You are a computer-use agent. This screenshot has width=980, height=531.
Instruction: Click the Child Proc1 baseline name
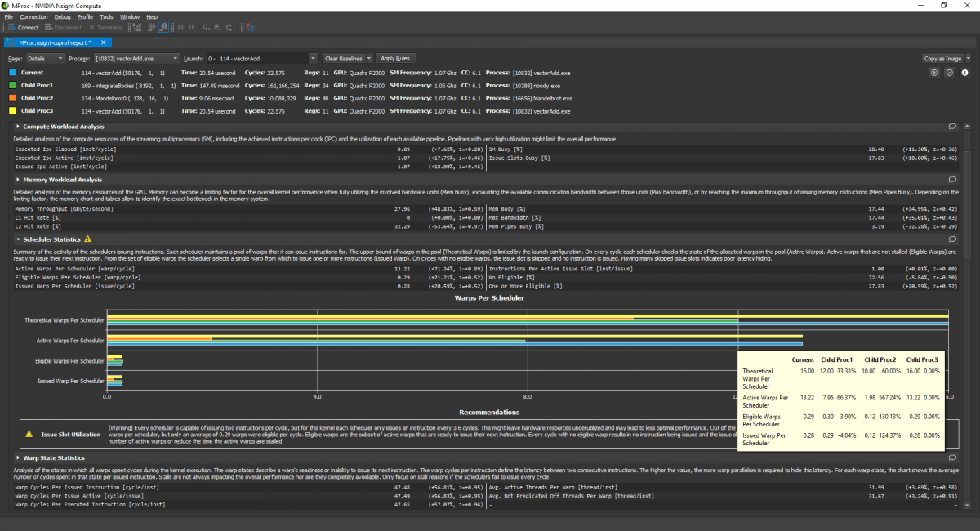(x=37, y=85)
